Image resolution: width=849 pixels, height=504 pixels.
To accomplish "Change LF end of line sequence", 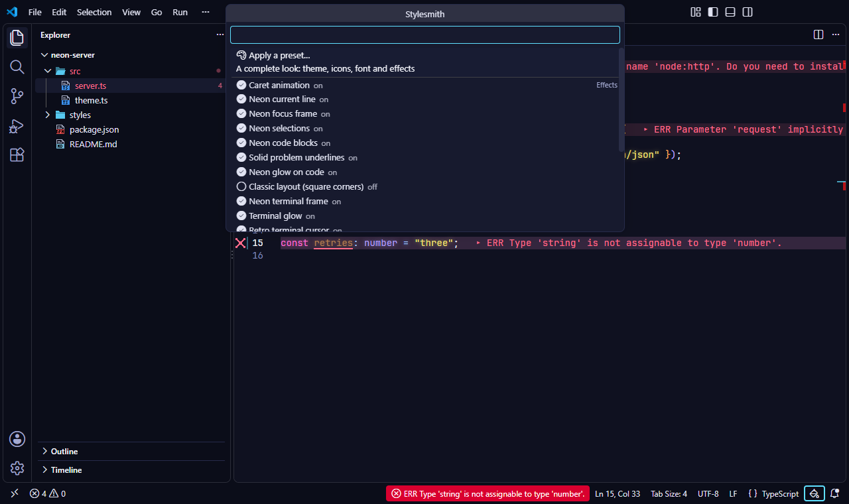I will [x=734, y=493].
